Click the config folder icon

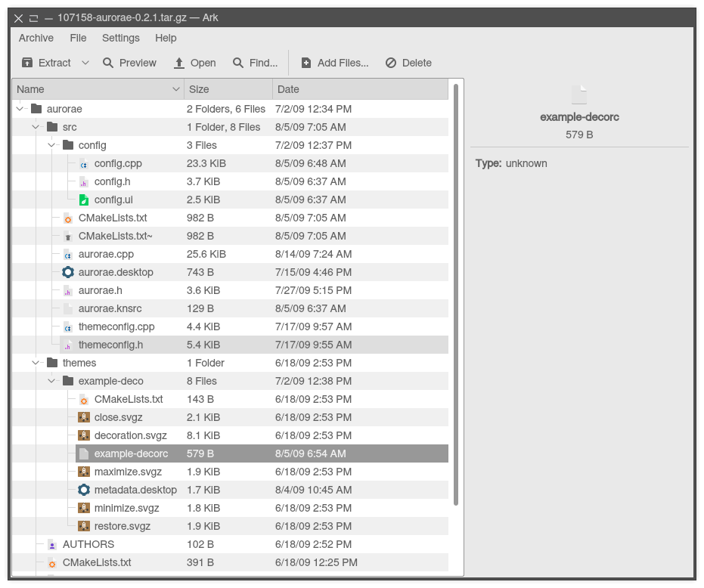[x=68, y=145]
